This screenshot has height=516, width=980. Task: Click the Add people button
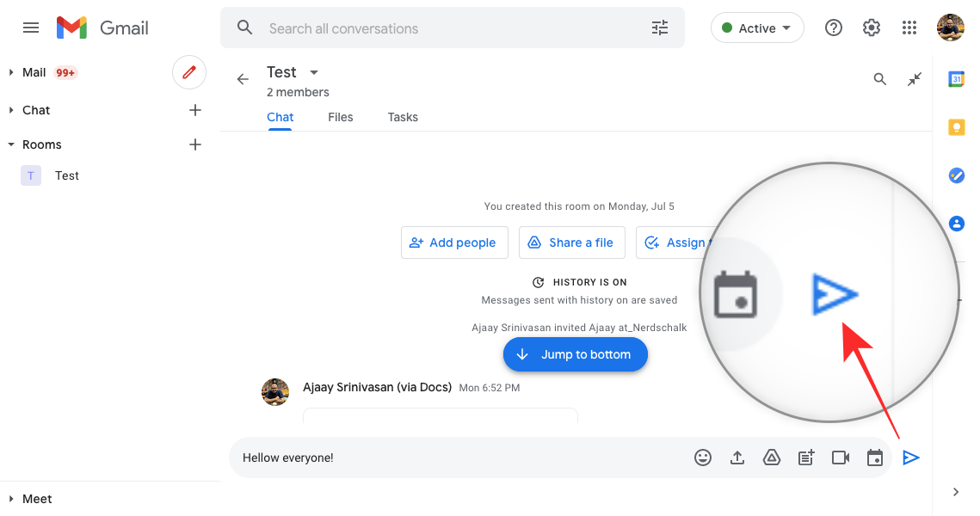454,243
